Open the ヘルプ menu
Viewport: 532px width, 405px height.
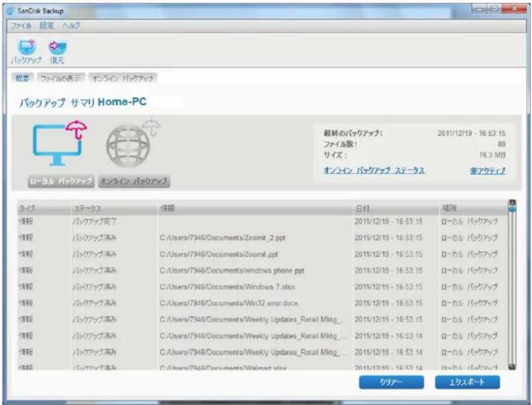click(71, 26)
